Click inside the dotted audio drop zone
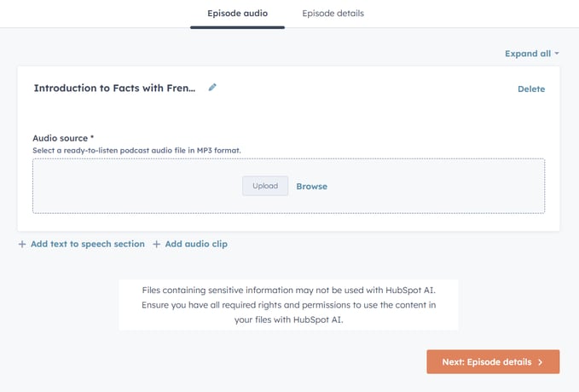Screen dimensions: 579x392 click(x=288, y=186)
